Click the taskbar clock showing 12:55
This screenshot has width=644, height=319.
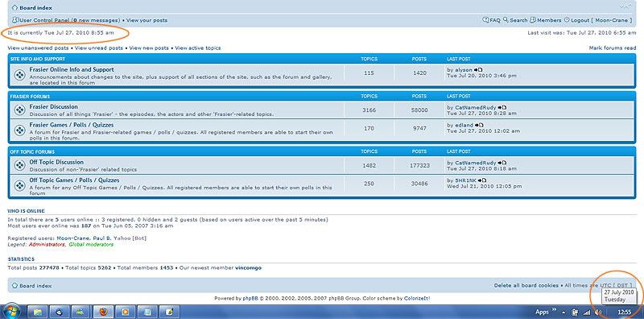pos(625,313)
